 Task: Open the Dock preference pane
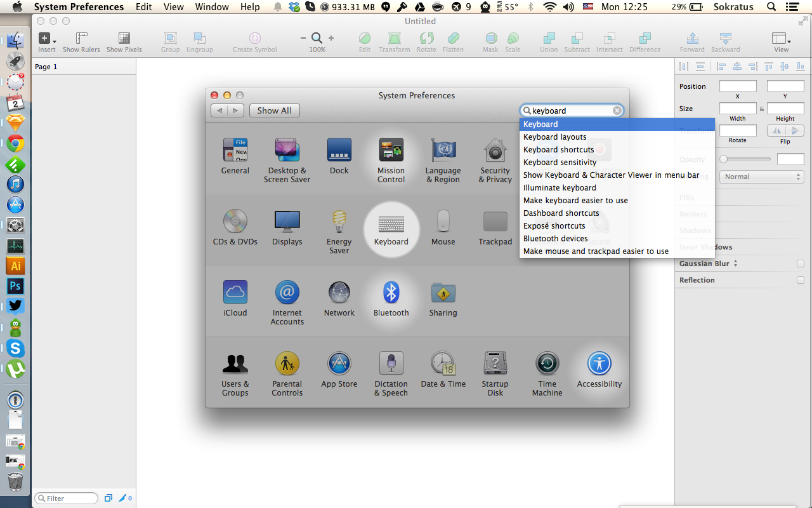[339, 156]
